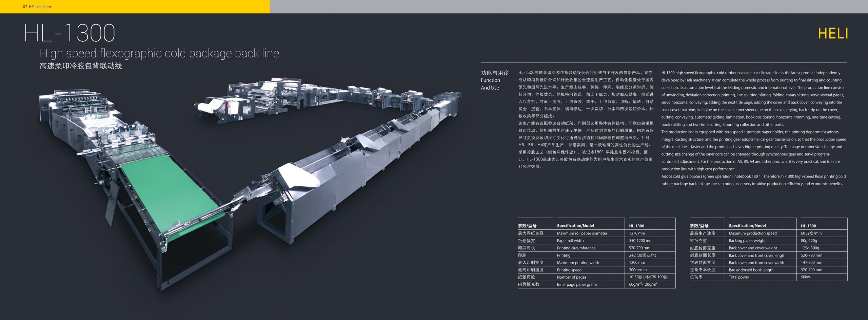Select the 'Back cover and cover weight' cell
The height and width of the screenshot is (320, 868).
(753, 248)
